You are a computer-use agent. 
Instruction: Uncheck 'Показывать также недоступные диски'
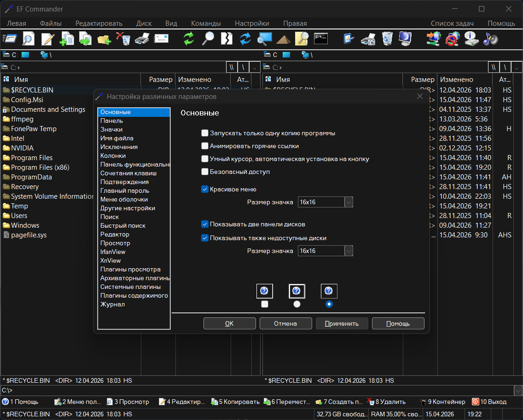coord(205,238)
